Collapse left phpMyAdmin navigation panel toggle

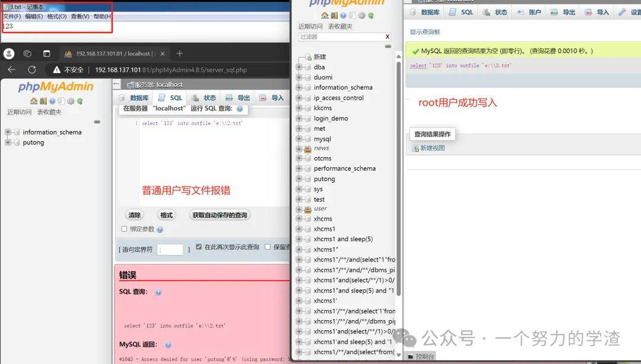(116, 84)
